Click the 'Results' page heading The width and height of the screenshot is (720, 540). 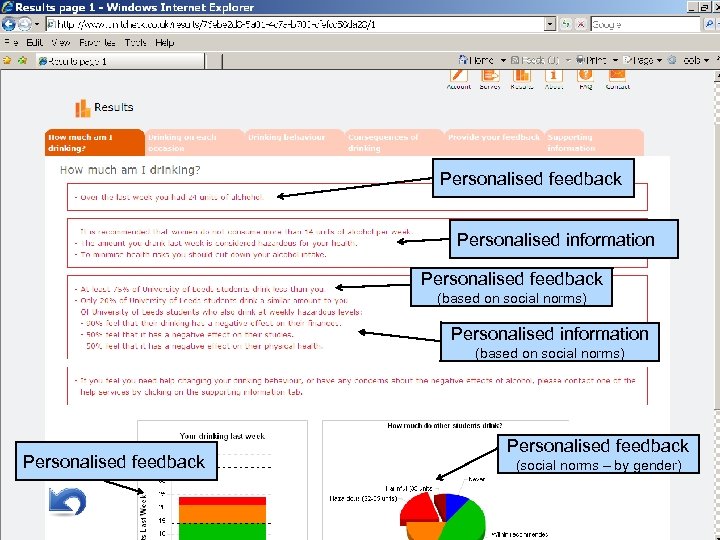click(113, 107)
